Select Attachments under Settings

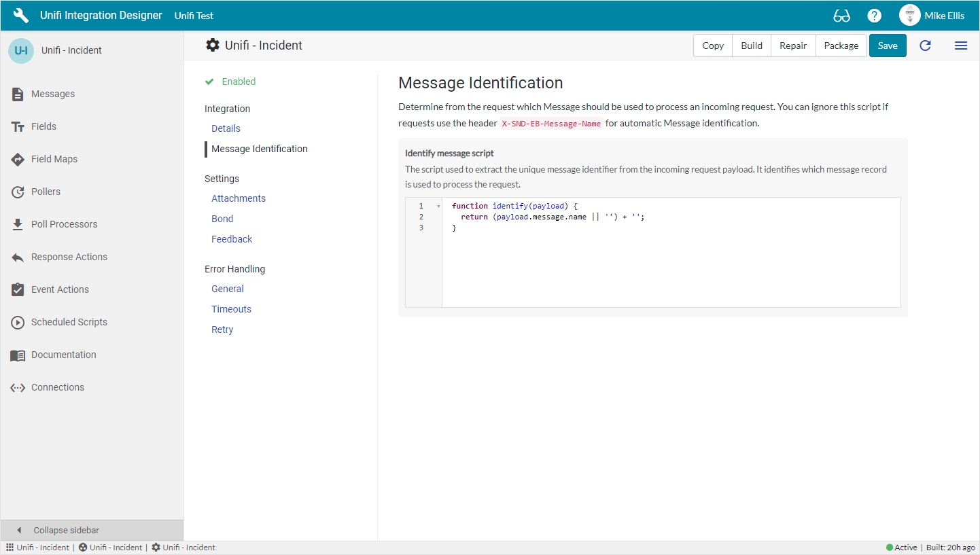[x=239, y=198]
